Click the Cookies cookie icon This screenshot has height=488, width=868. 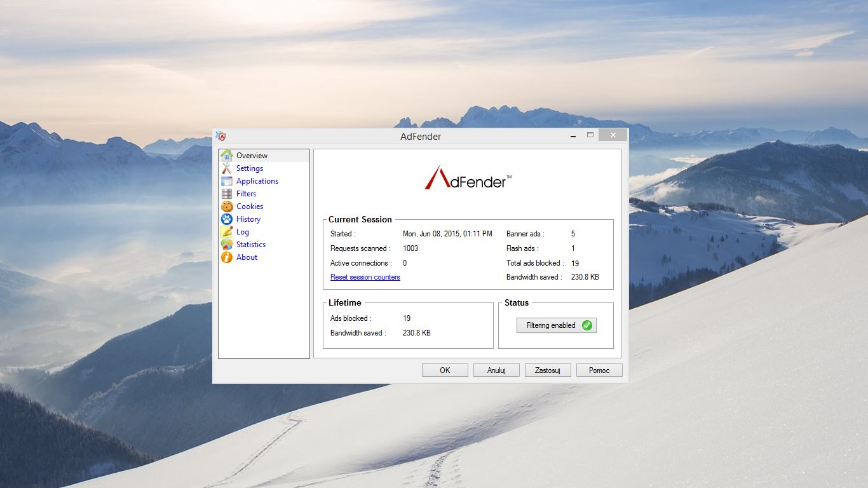pyautogui.click(x=227, y=207)
